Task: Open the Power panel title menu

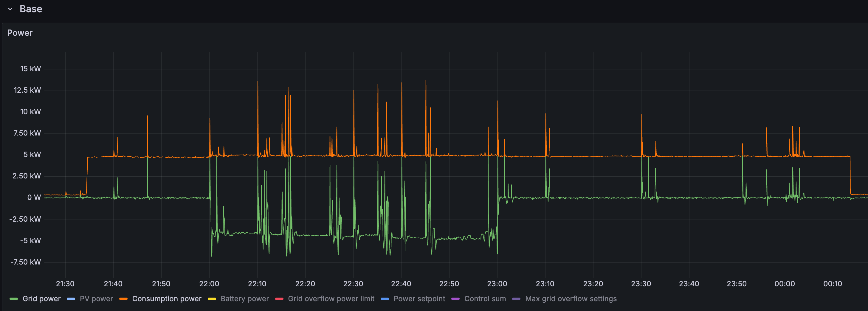Action: pyautogui.click(x=20, y=33)
